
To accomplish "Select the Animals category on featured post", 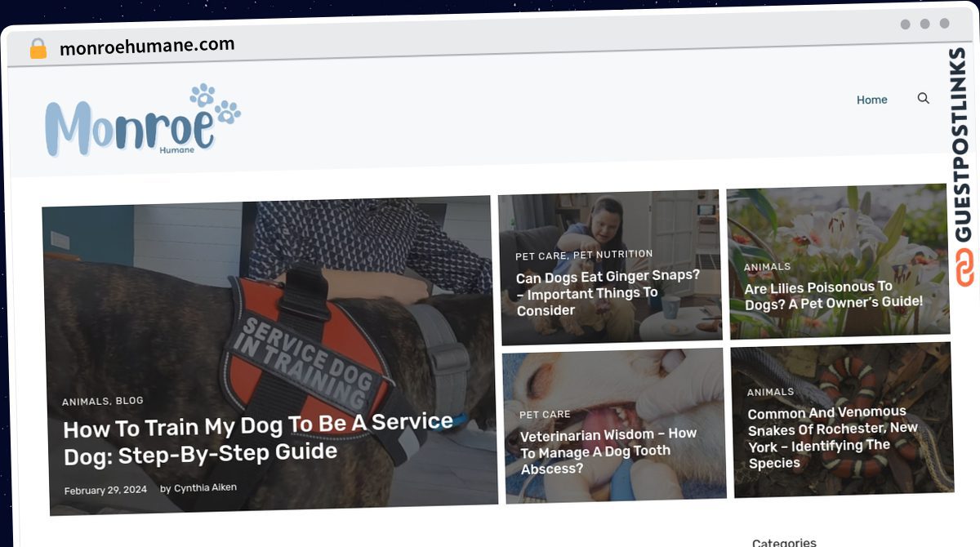I will coord(85,402).
